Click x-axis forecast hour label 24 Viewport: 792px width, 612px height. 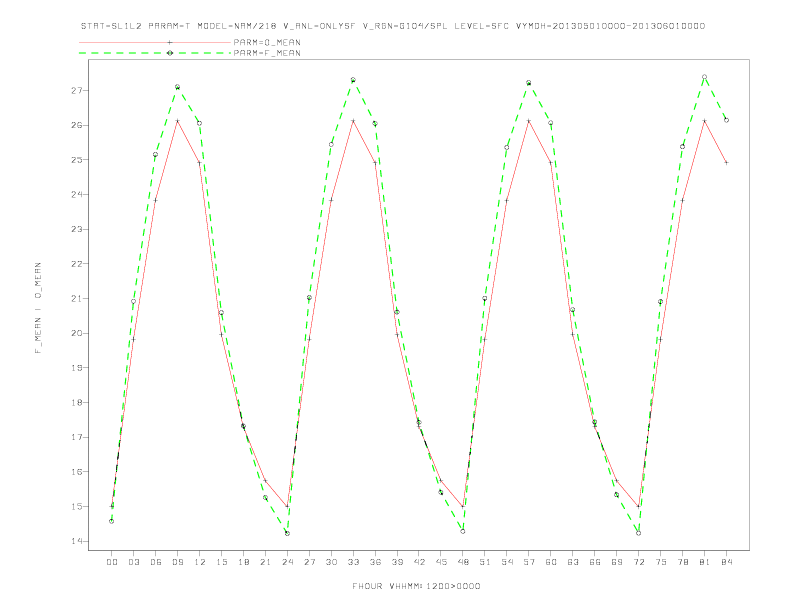pos(287,562)
